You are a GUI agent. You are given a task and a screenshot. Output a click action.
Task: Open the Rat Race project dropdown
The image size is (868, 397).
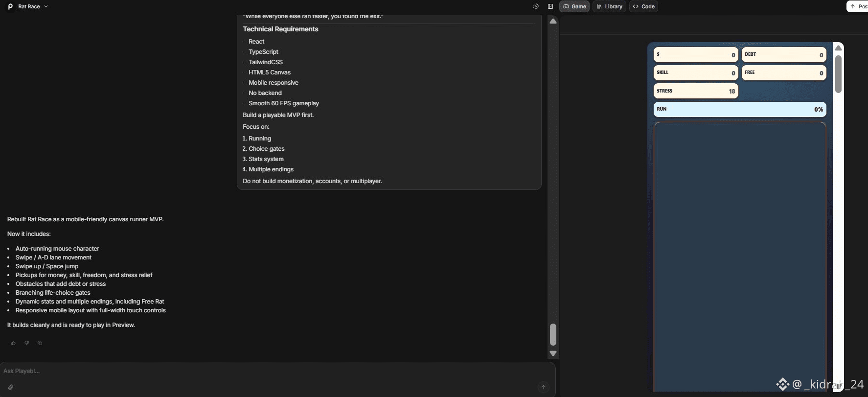tap(33, 6)
